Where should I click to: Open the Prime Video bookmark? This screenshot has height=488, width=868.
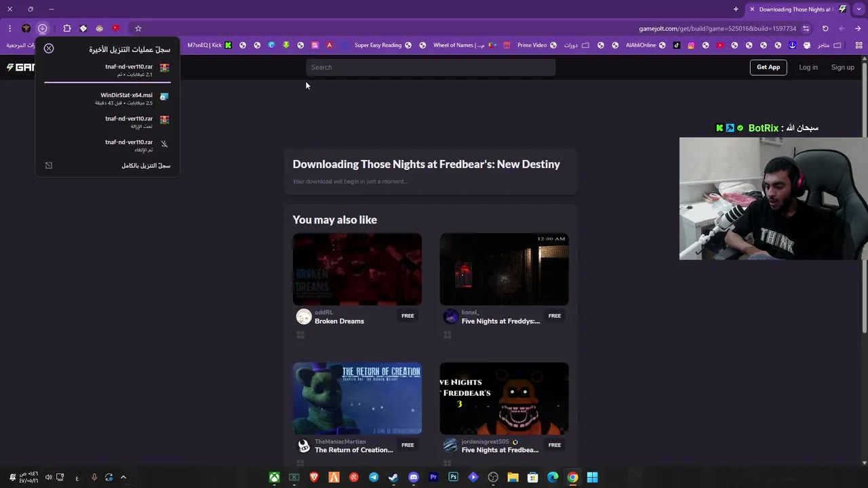(537, 45)
